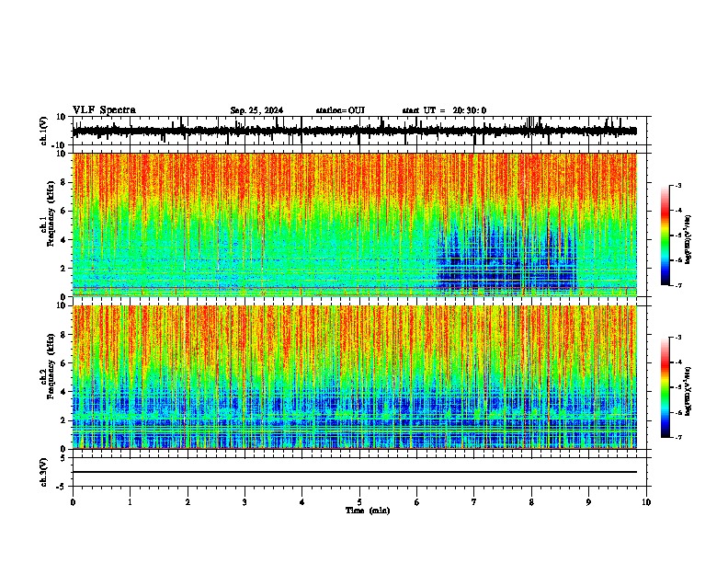Click the ch.2 spectrogram color bar
728x563 pixels.
click(x=665, y=387)
